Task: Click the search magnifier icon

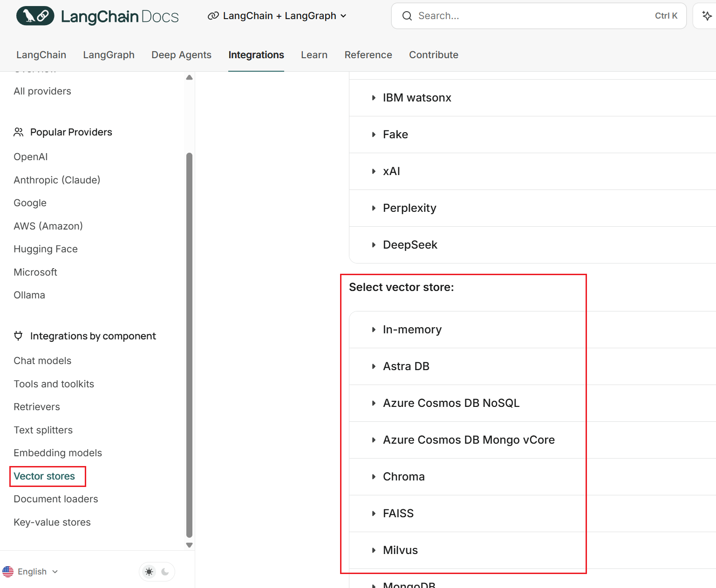Action: point(407,16)
